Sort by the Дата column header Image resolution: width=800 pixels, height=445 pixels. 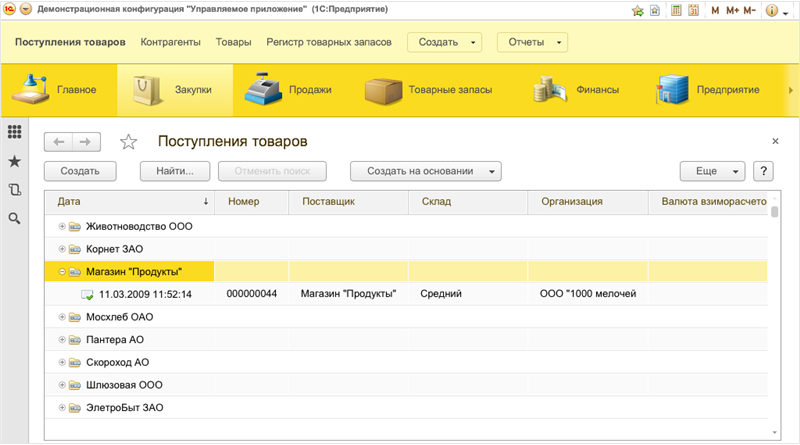coord(130,202)
